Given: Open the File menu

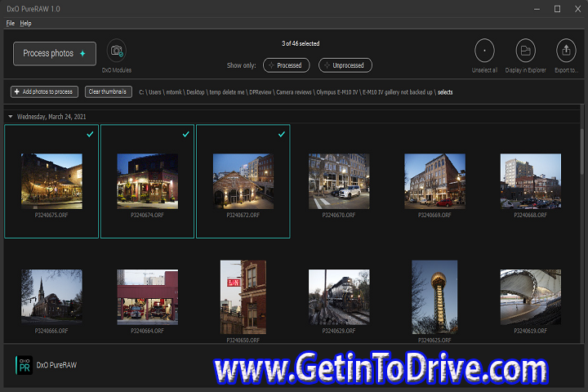Looking at the screenshot, I should pos(10,23).
